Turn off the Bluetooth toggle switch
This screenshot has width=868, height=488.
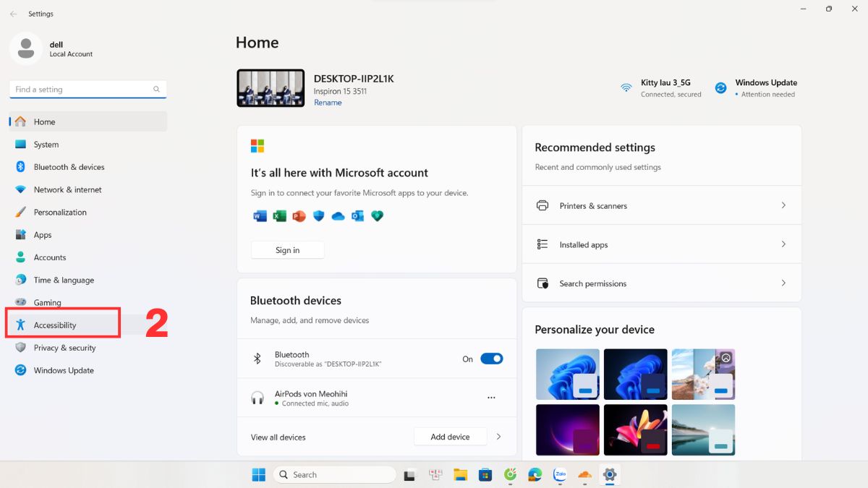[x=491, y=359]
